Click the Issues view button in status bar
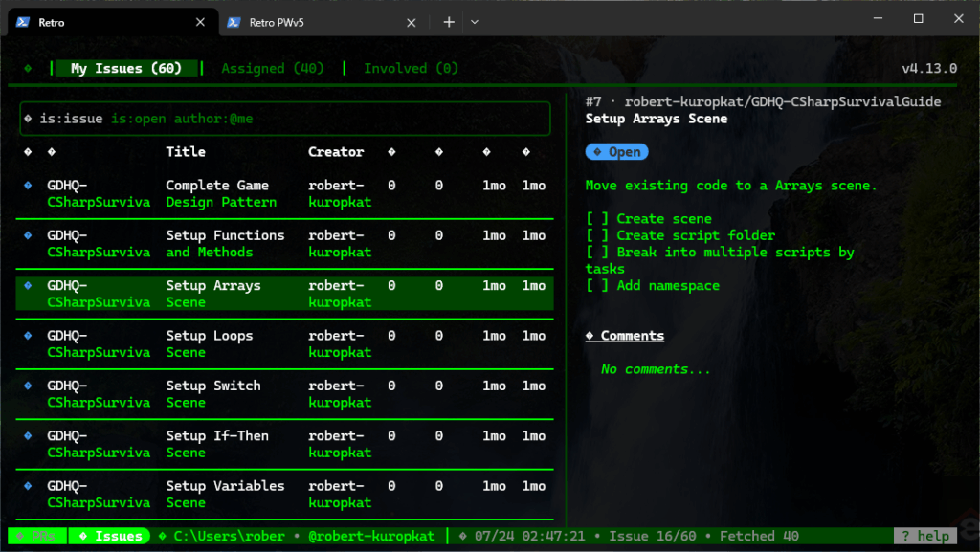This screenshot has width=980, height=552. tap(109, 536)
